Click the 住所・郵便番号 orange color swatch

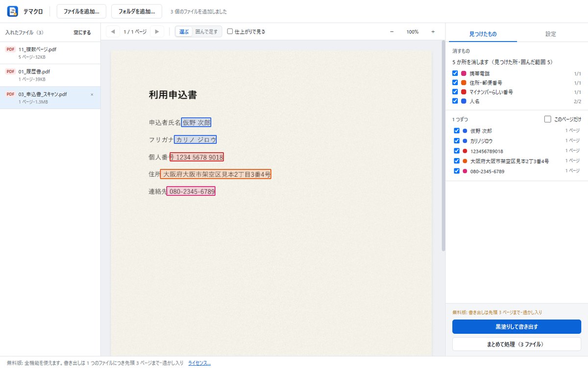tap(464, 83)
